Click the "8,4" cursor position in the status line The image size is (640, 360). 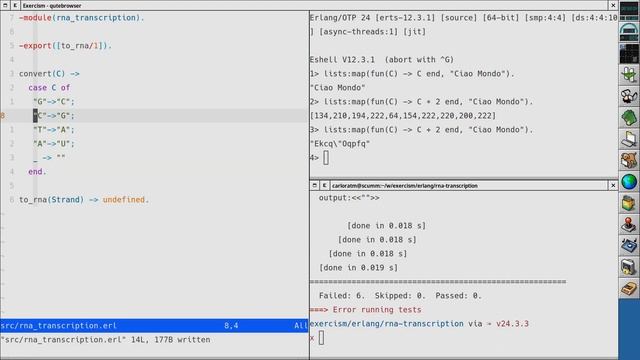click(231, 326)
